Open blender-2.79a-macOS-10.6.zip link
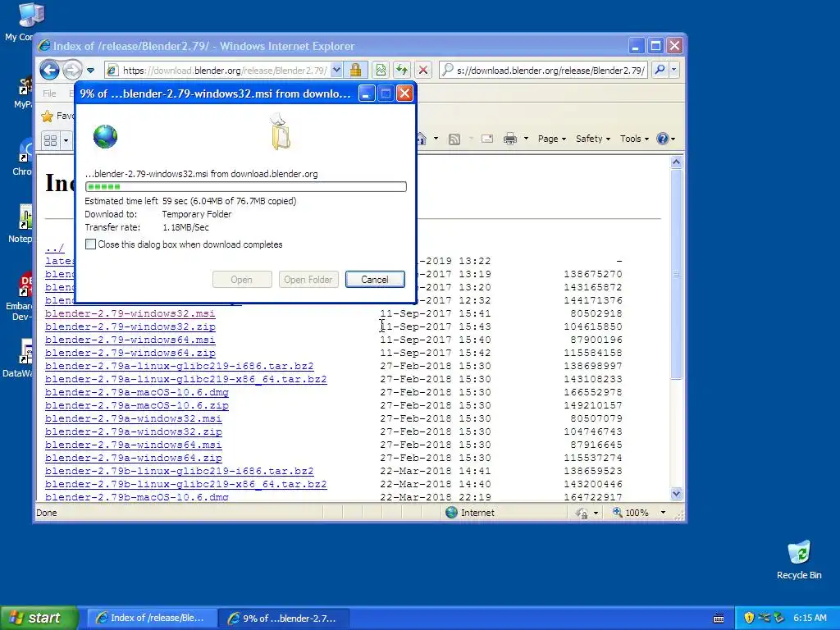This screenshot has width=840, height=630. pyautogui.click(x=137, y=405)
